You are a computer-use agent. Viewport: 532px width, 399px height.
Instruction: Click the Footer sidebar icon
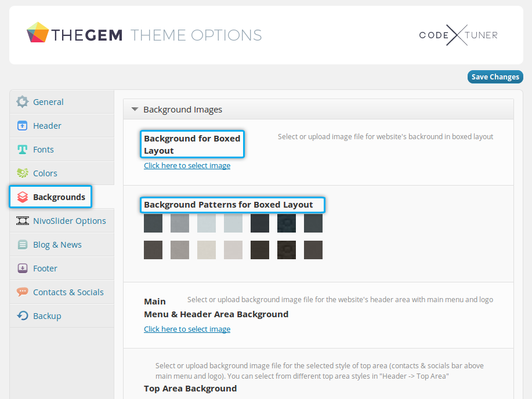[x=23, y=269]
